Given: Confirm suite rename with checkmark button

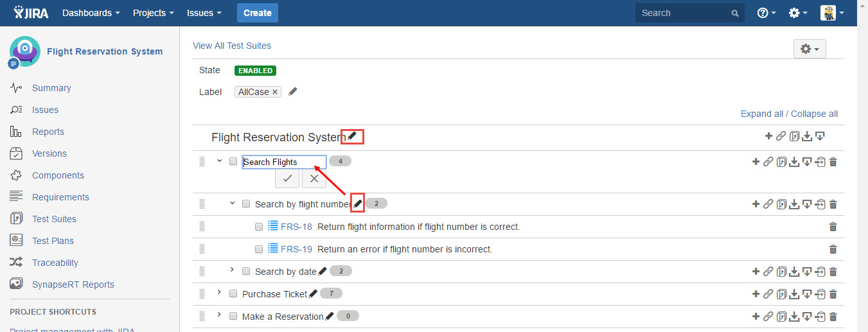Looking at the screenshot, I should pyautogui.click(x=287, y=179).
